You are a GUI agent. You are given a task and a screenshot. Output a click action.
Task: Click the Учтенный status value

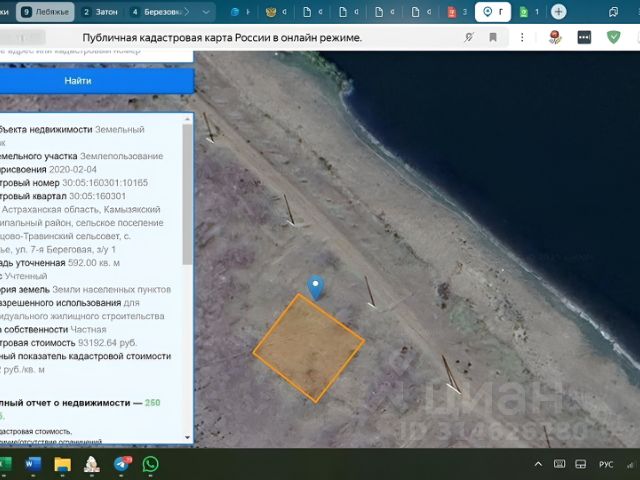(26, 276)
